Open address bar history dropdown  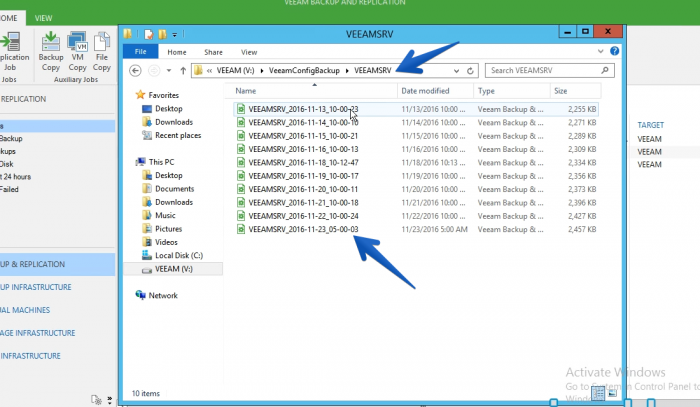[x=456, y=71]
